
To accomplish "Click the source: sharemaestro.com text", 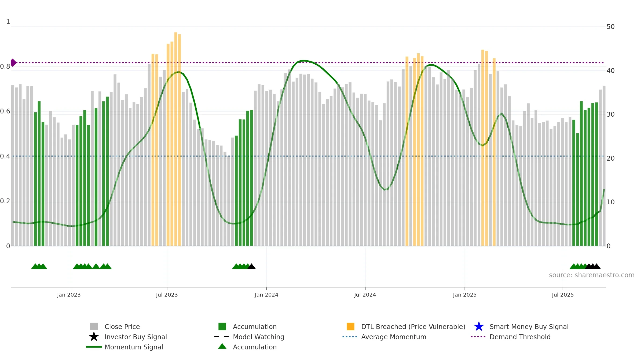I will (x=592, y=275).
